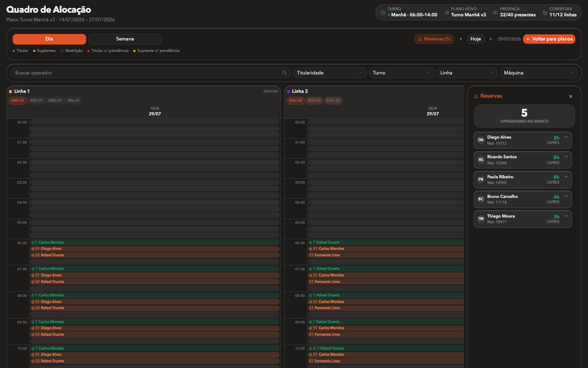Click Voltar para planos button
Image resolution: width=588 pixels, height=368 pixels.
(x=549, y=39)
